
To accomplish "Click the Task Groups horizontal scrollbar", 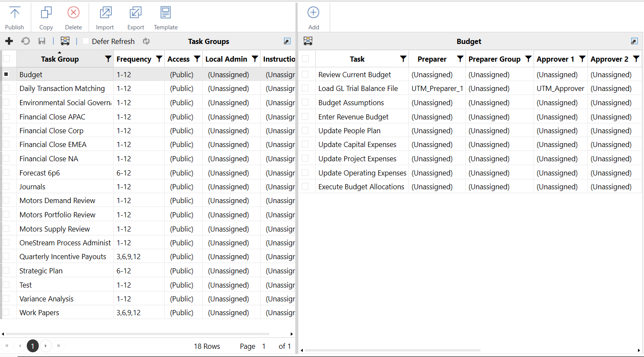I will (x=138, y=334).
